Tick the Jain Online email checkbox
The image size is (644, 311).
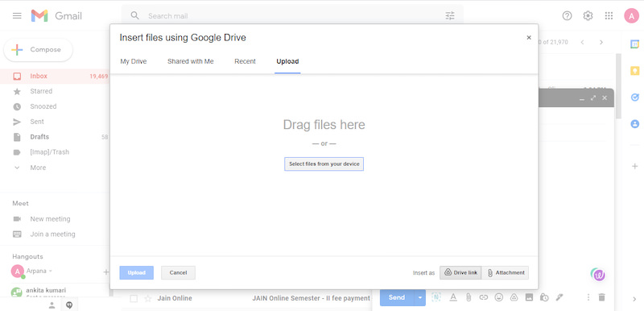tap(134, 298)
